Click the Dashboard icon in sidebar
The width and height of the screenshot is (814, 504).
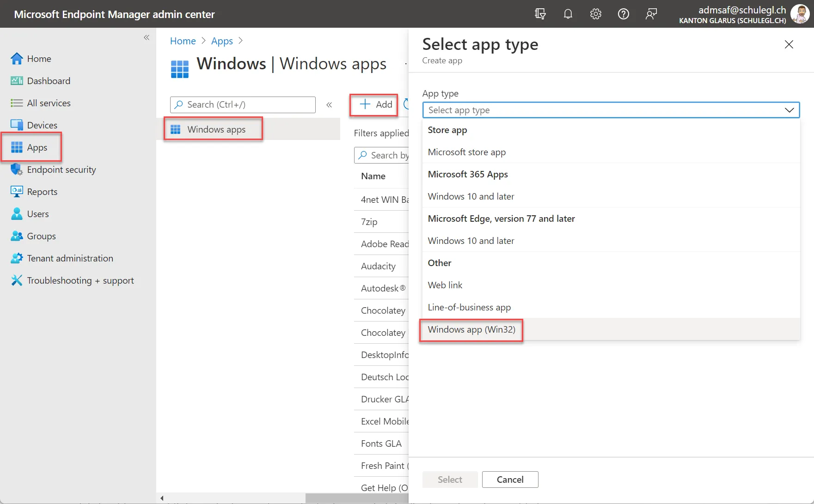tap(17, 81)
